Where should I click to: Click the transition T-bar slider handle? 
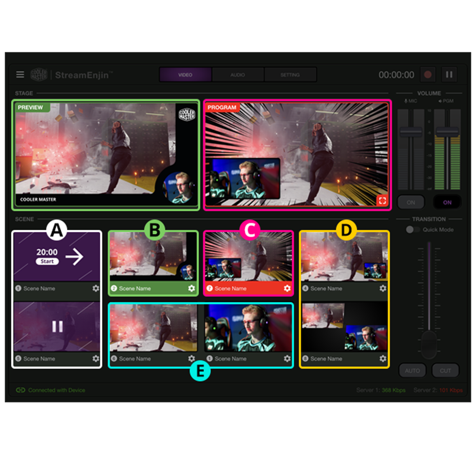click(x=429, y=345)
